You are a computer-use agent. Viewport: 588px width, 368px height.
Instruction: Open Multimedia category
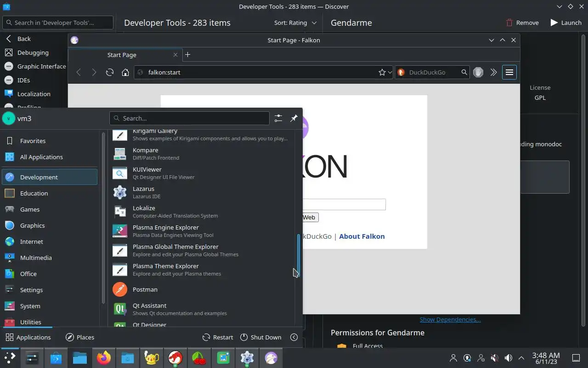pos(50,258)
